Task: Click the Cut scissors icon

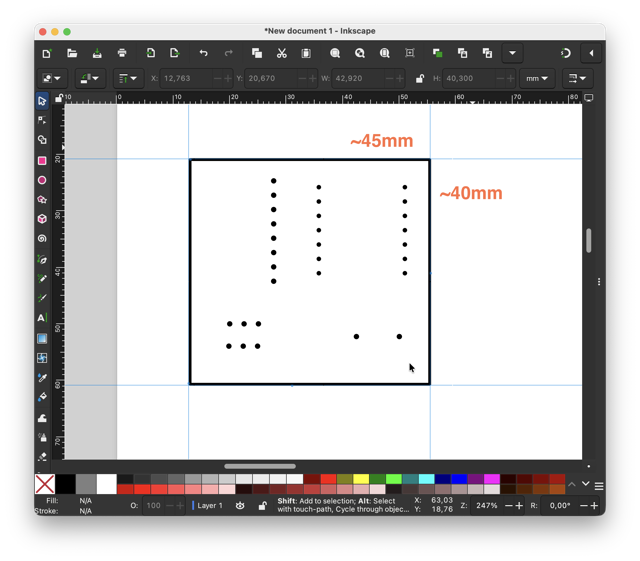Action: tap(282, 53)
